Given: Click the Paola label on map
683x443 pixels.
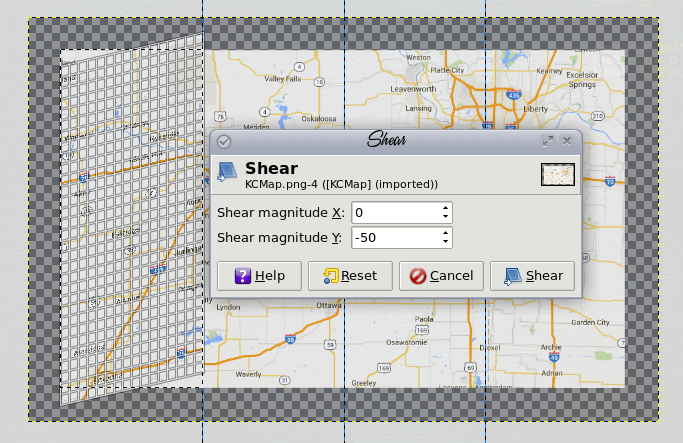Looking at the screenshot, I should [424, 319].
